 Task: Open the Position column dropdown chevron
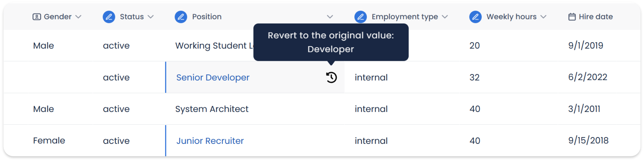pyautogui.click(x=330, y=17)
